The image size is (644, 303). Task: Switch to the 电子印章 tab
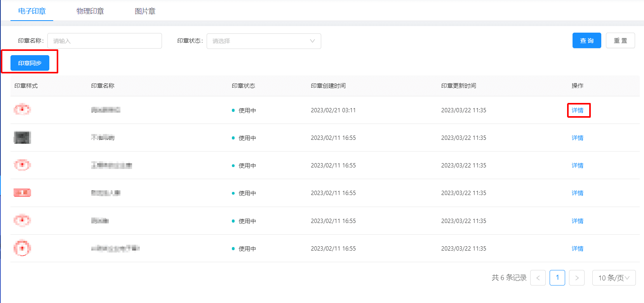tap(32, 11)
